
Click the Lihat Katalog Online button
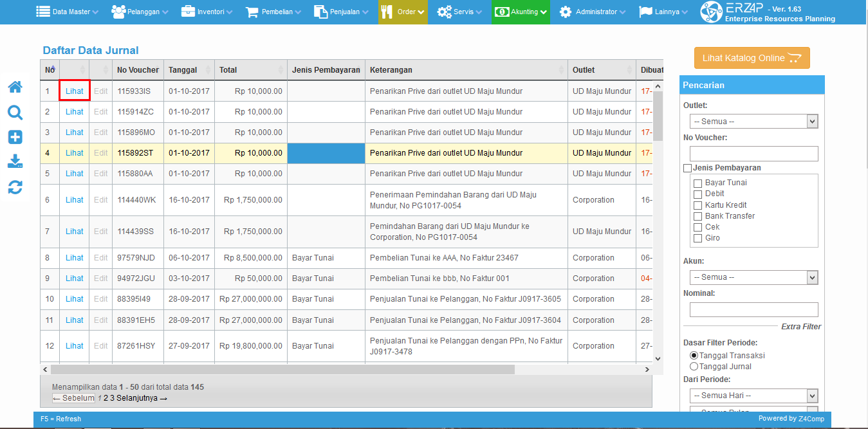pyautogui.click(x=752, y=58)
